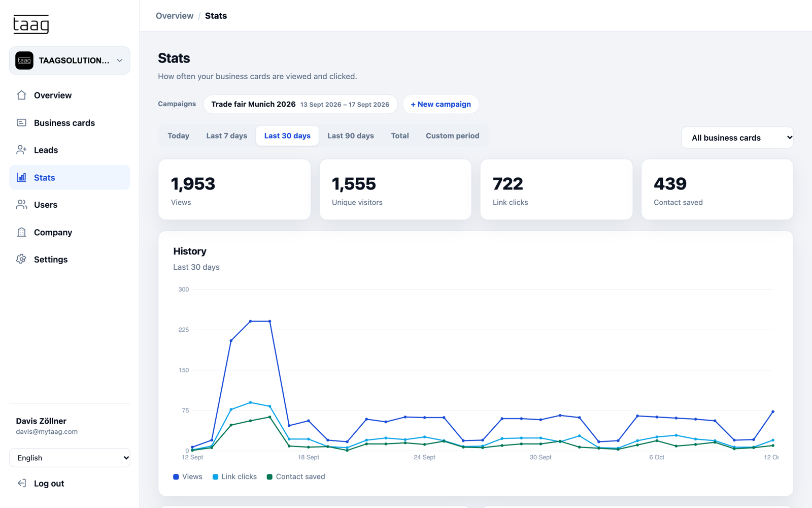Toggle the Views series in the legend

[x=188, y=477]
